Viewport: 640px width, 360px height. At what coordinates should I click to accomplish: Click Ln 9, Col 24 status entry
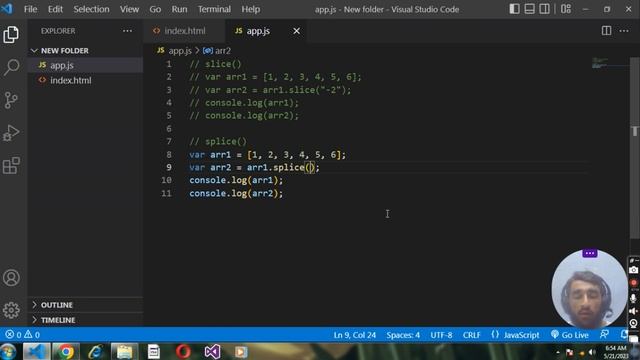(x=354, y=335)
